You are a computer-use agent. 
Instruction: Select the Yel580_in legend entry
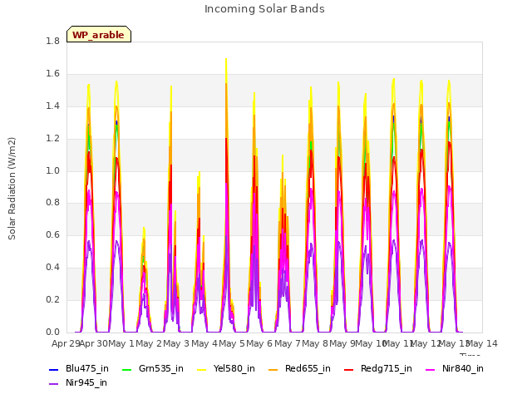[226, 368]
